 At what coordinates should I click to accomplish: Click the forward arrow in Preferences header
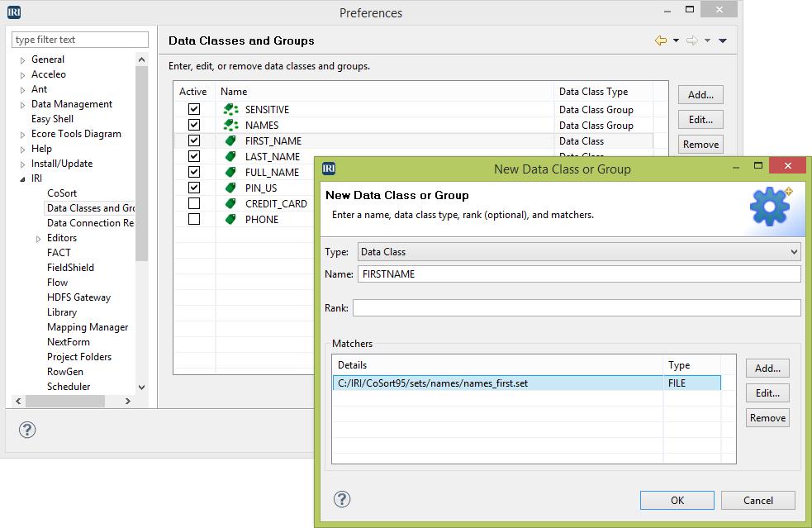point(692,40)
